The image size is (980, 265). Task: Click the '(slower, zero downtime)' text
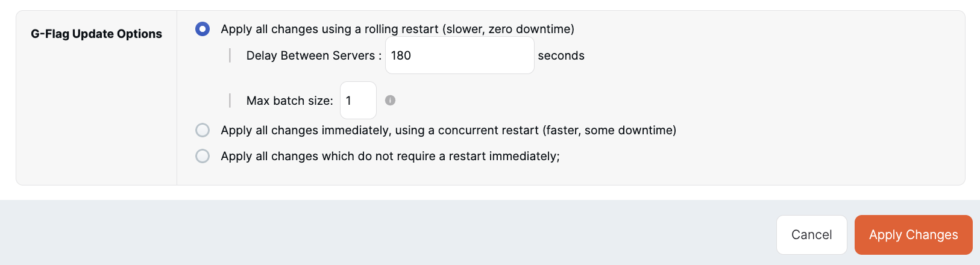(x=508, y=29)
